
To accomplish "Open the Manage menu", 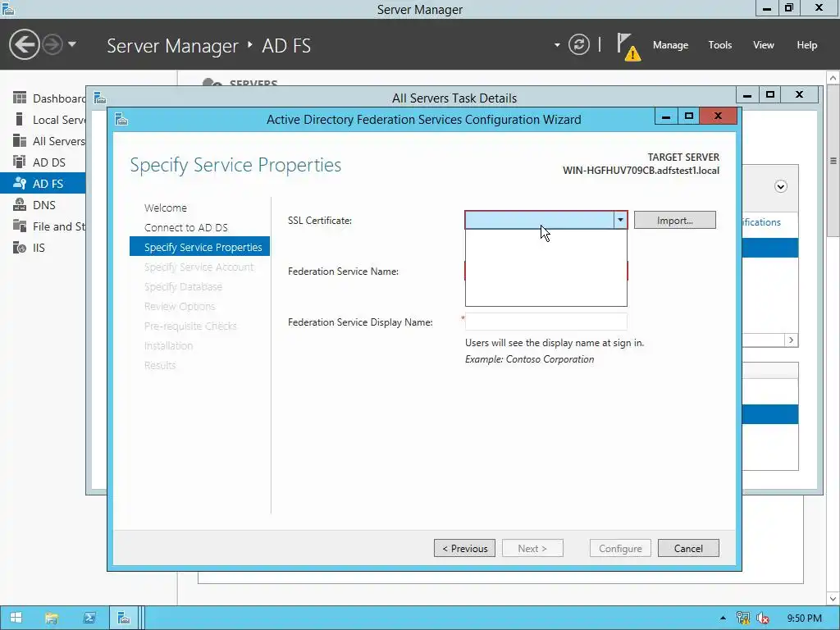I will 670,45.
